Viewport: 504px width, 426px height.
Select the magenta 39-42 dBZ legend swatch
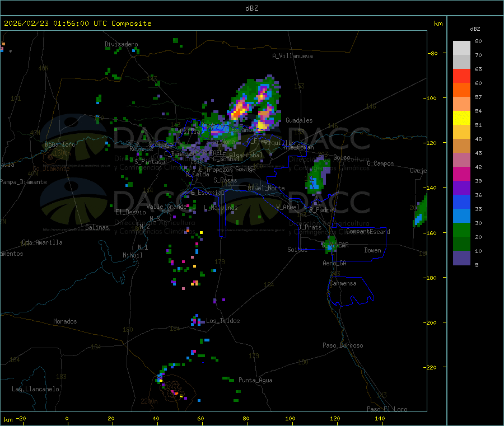(x=461, y=174)
